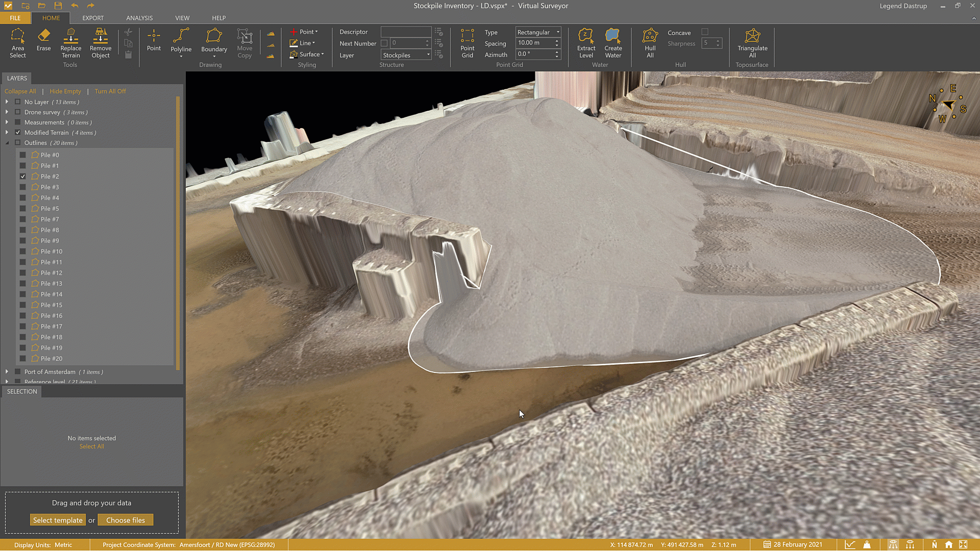Click the Select All link in Selection panel

tap(91, 446)
